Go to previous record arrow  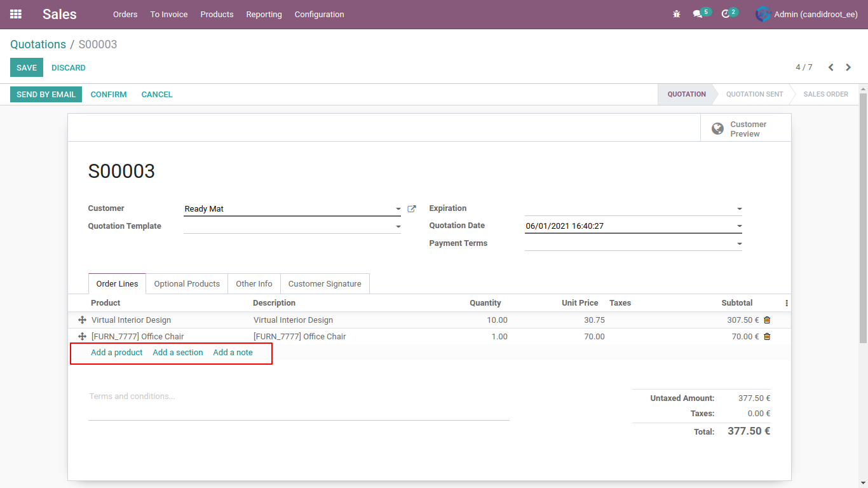(831, 67)
